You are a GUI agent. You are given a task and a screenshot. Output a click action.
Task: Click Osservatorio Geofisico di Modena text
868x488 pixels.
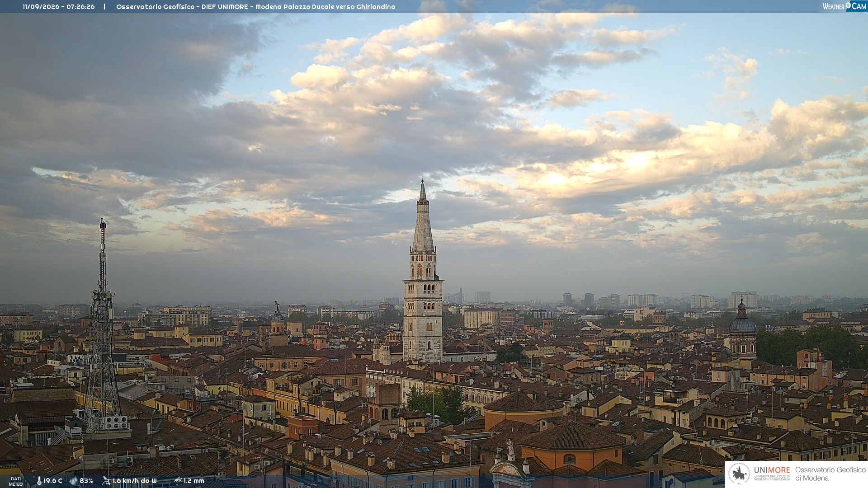pos(830,474)
